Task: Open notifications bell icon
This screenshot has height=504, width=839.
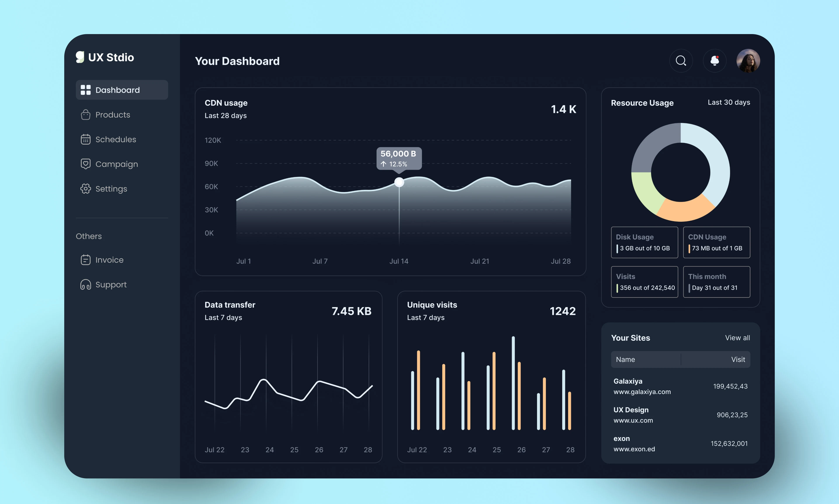Action: (x=714, y=61)
